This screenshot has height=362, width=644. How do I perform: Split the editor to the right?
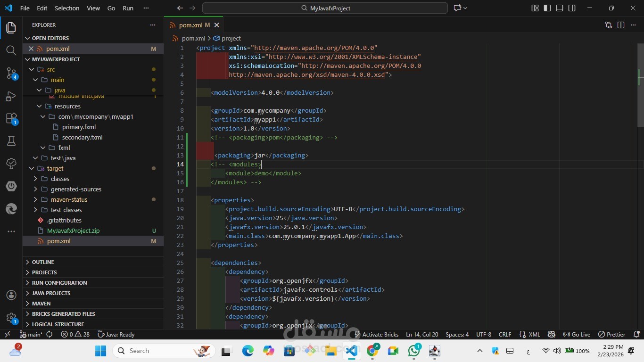tap(621, 25)
